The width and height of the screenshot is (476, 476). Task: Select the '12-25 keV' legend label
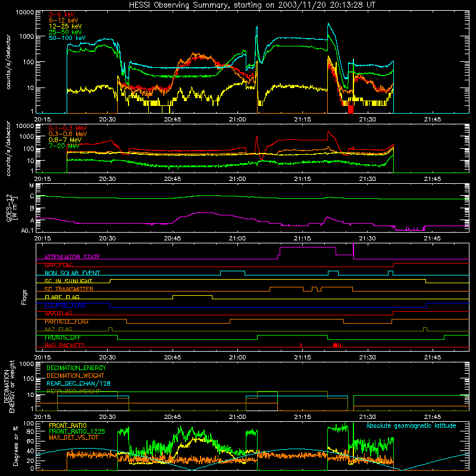click(65, 26)
